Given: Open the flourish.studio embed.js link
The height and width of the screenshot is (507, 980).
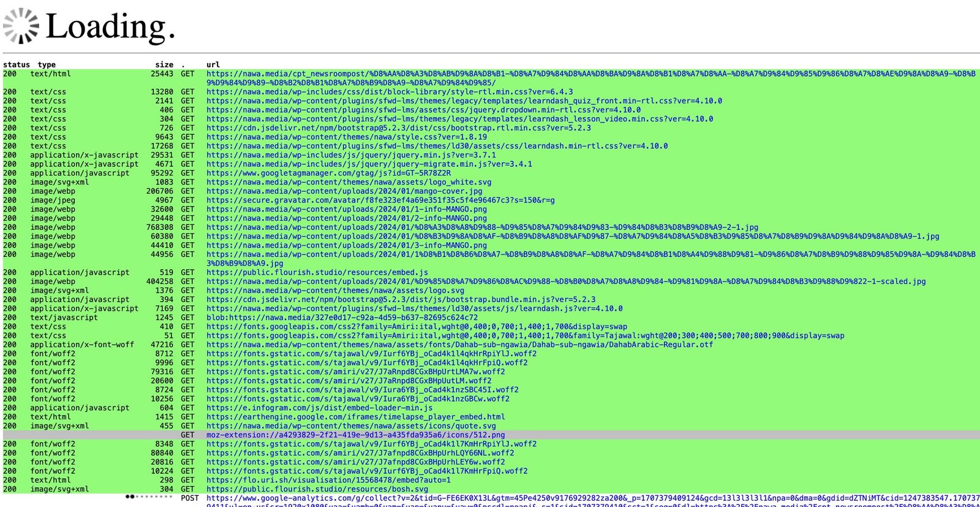Looking at the screenshot, I should 317,273.
